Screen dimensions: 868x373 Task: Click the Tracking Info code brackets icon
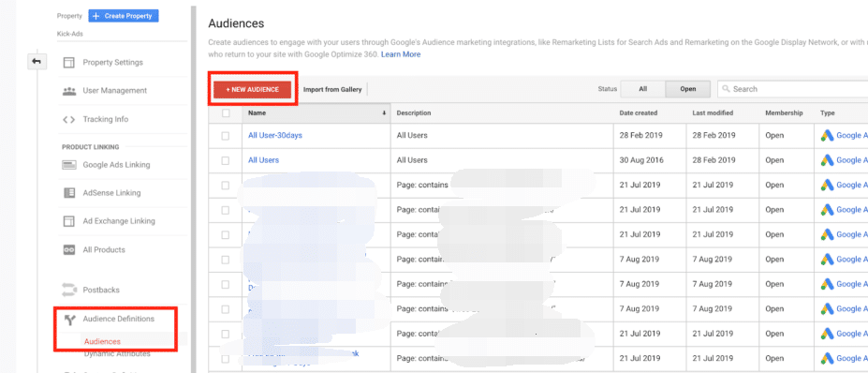[68, 119]
